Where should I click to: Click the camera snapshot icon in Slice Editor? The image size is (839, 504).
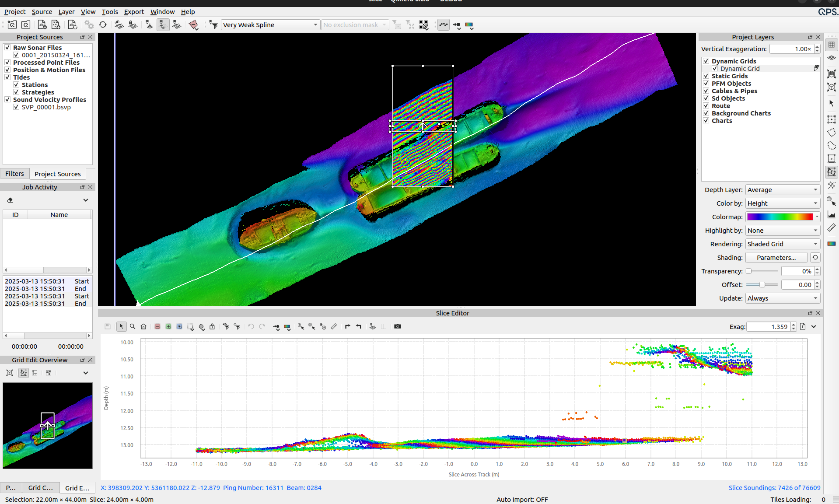click(397, 326)
